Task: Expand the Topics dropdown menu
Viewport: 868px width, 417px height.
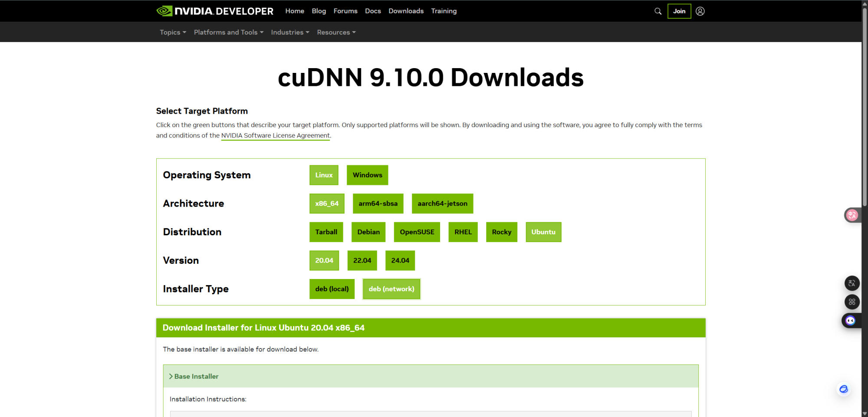Action: pos(173,32)
